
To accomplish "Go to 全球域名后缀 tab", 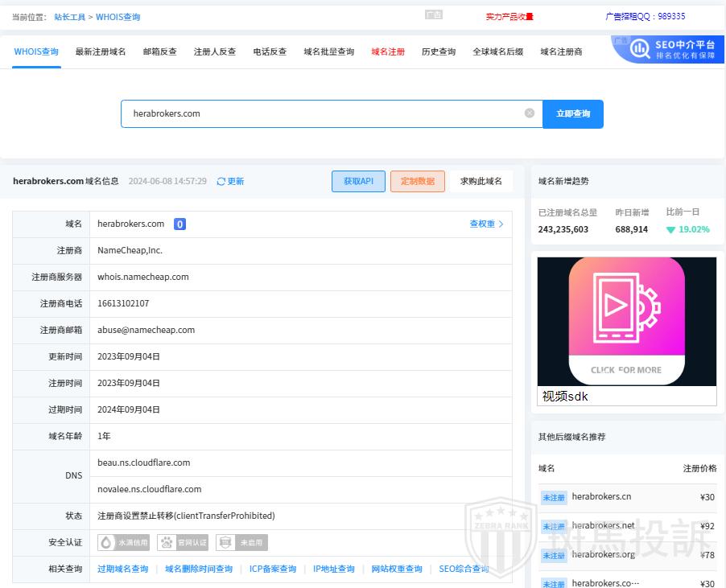I will click(x=497, y=51).
